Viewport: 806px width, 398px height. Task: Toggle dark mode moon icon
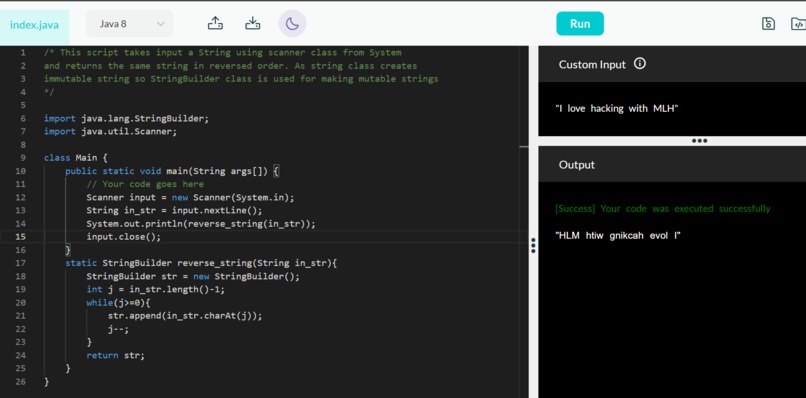292,24
